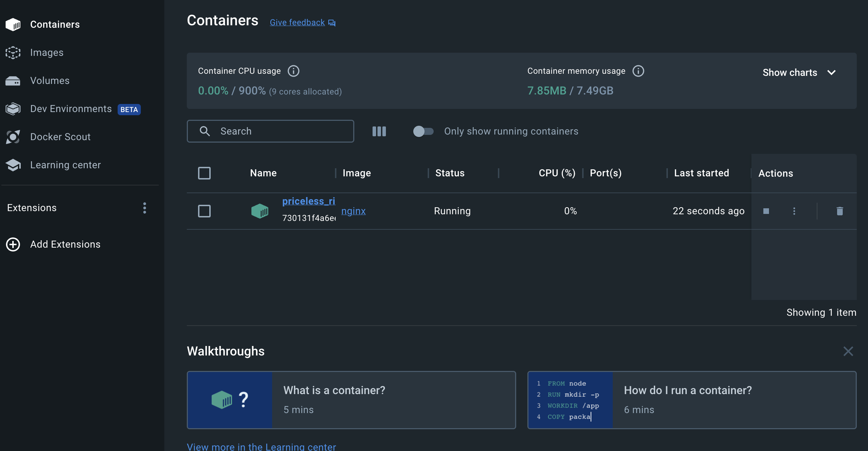
Task: Open Volumes in sidebar
Action: tap(50, 81)
